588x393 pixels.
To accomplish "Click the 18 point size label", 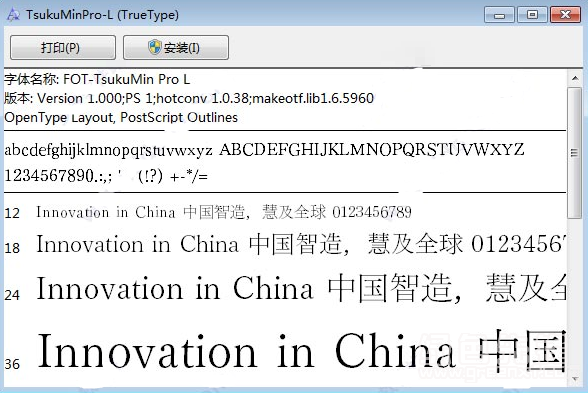I will (12, 248).
